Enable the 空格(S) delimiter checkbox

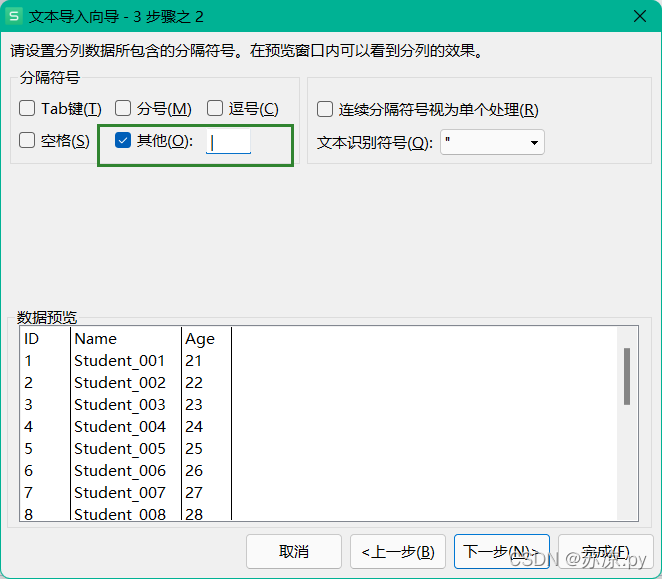(x=27, y=140)
